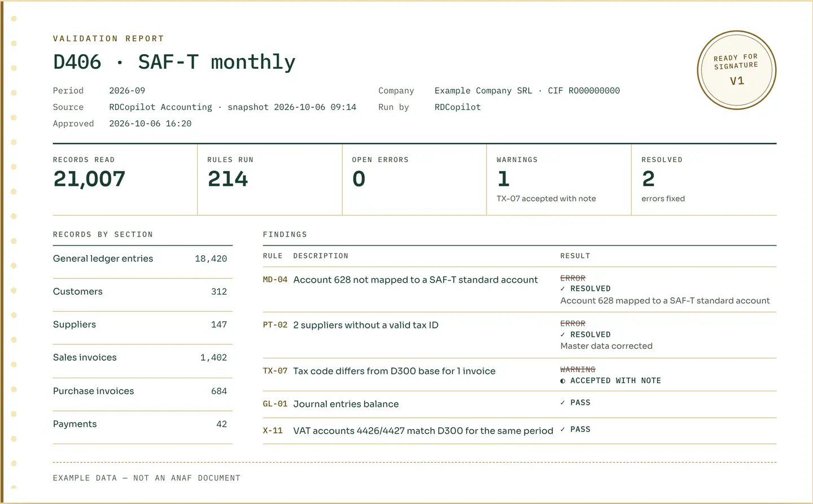Click rule code PT-02
Screen dimensions: 813x504
[275, 325]
